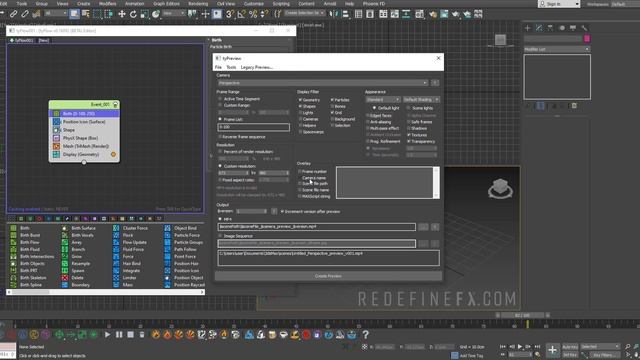Close the tyPreview dialog
Image resolution: width=640 pixels, height=360 pixels.
(x=438, y=58)
